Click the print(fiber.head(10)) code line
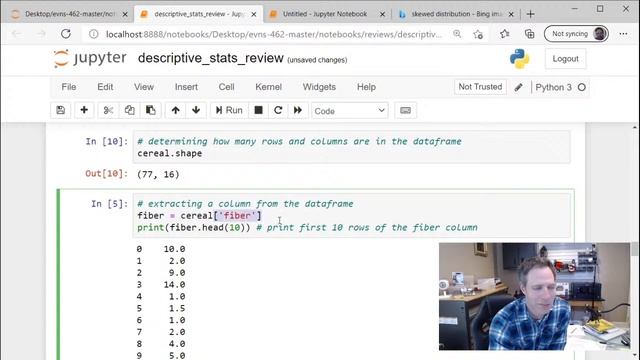The width and height of the screenshot is (640, 360). [307, 227]
